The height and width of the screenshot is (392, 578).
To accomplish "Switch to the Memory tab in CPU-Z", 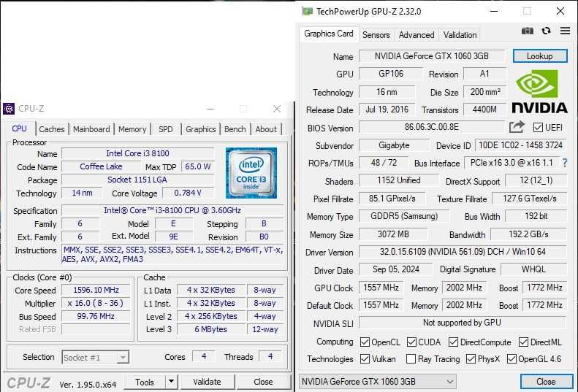I will pyautogui.click(x=132, y=129).
